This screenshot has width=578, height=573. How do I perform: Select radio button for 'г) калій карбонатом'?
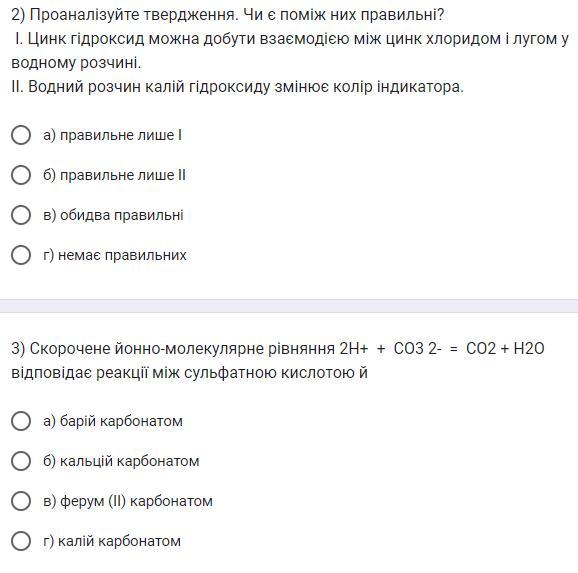tap(21, 541)
